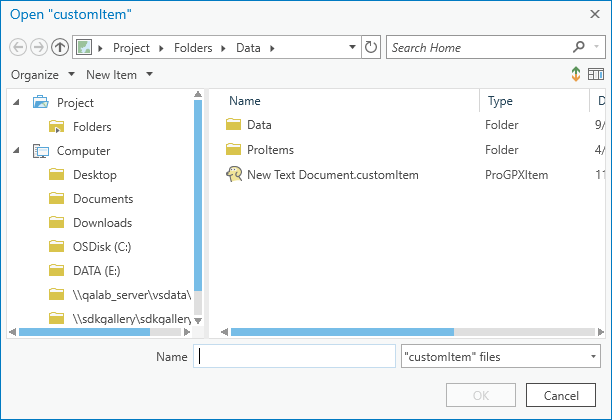The height and width of the screenshot is (420, 612).
Task: Go up one folder level
Action: pyautogui.click(x=60, y=47)
